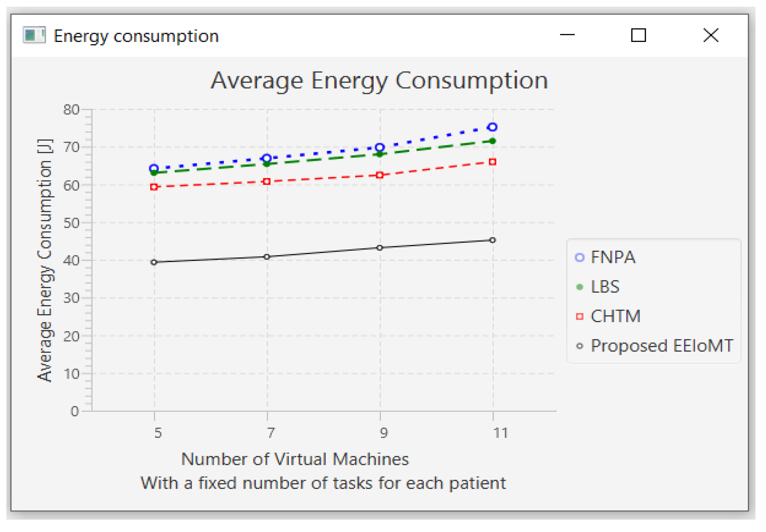Click Proposed EEIoMT point at 9 machines
766x532 pixels.
point(380,248)
